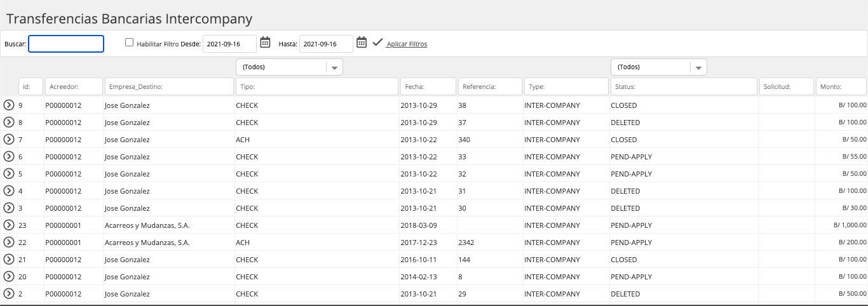The height and width of the screenshot is (306, 868).
Task: Click 'INTER-COMPANY' in row 3
Action: (x=552, y=208)
